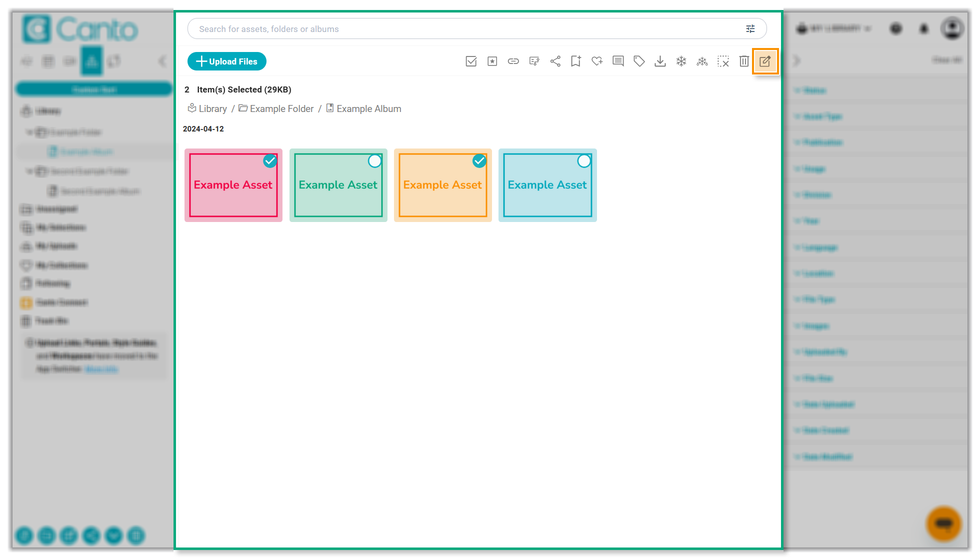This screenshot has width=980, height=560.
Task: Deselect the pink Example Asset checkmark
Action: (270, 161)
